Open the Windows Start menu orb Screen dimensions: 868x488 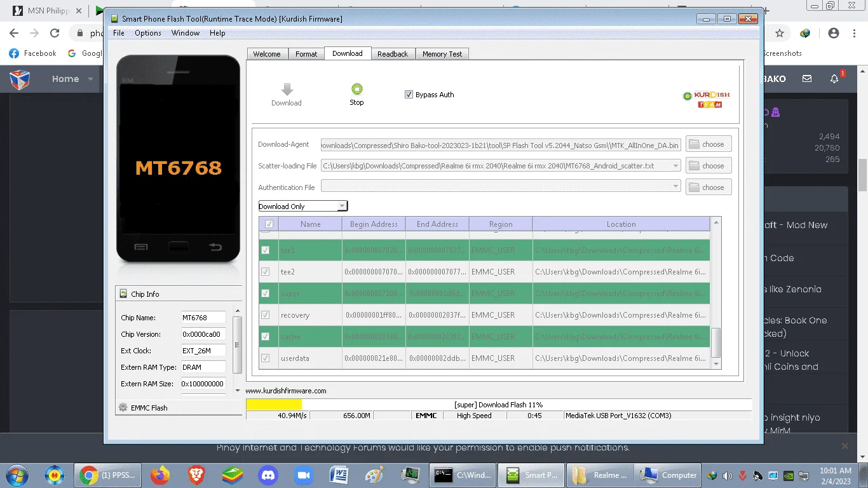pyautogui.click(x=17, y=475)
